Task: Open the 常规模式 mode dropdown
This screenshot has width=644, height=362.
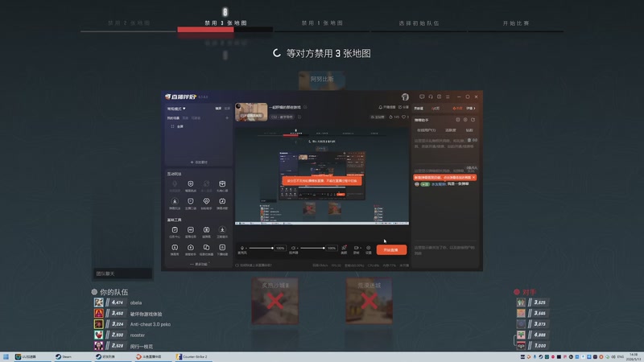Action: 176,109
